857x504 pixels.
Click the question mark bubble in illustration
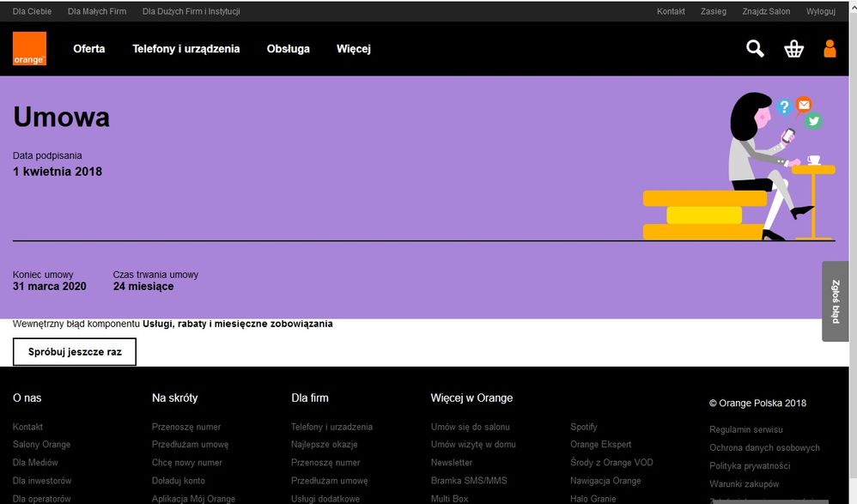pyautogui.click(x=783, y=107)
